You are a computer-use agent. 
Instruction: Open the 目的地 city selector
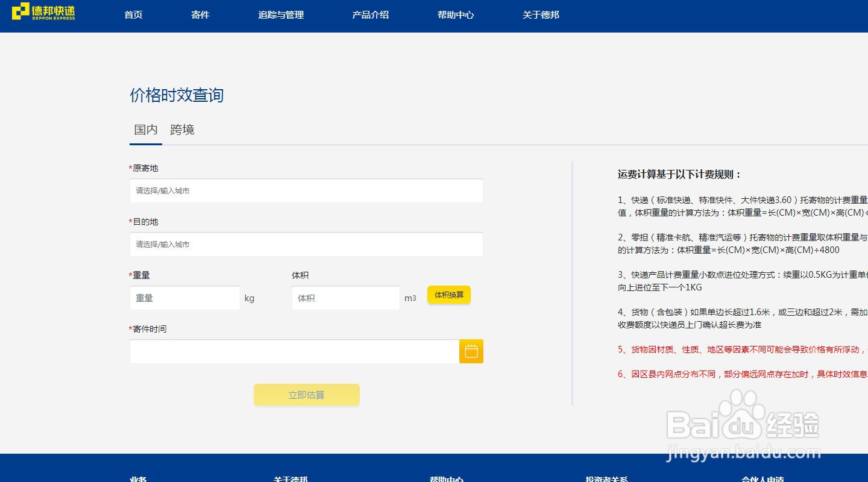(x=306, y=244)
